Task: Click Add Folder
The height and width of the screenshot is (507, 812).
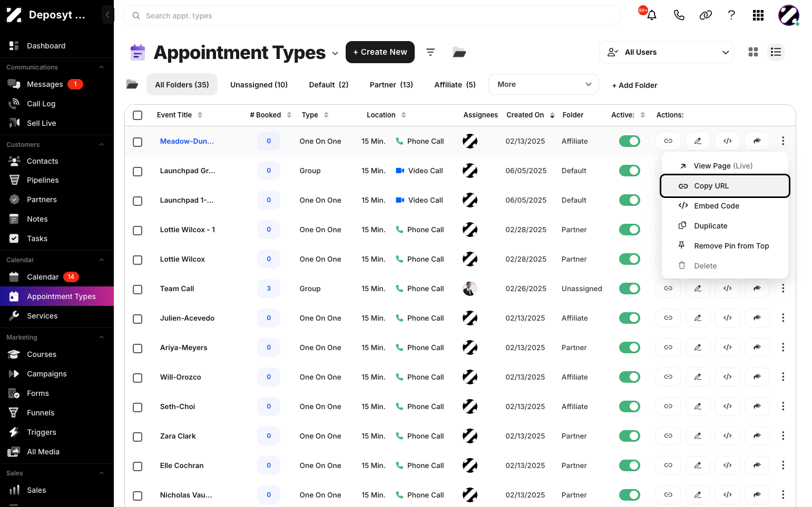Action: pyautogui.click(x=634, y=85)
